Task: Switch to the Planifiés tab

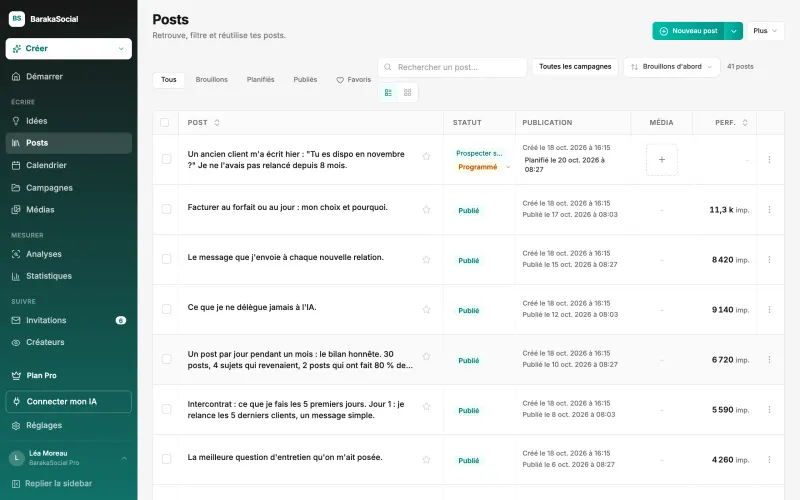Action: pos(260,80)
